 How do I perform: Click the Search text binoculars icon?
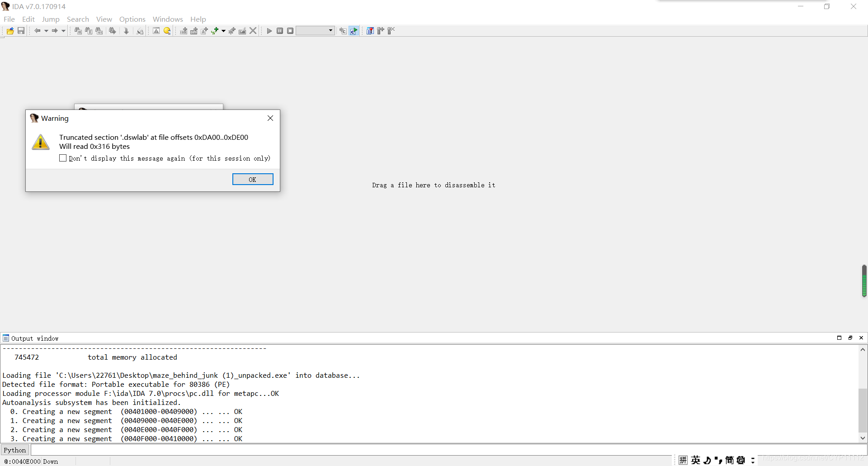pyautogui.click(x=89, y=31)
